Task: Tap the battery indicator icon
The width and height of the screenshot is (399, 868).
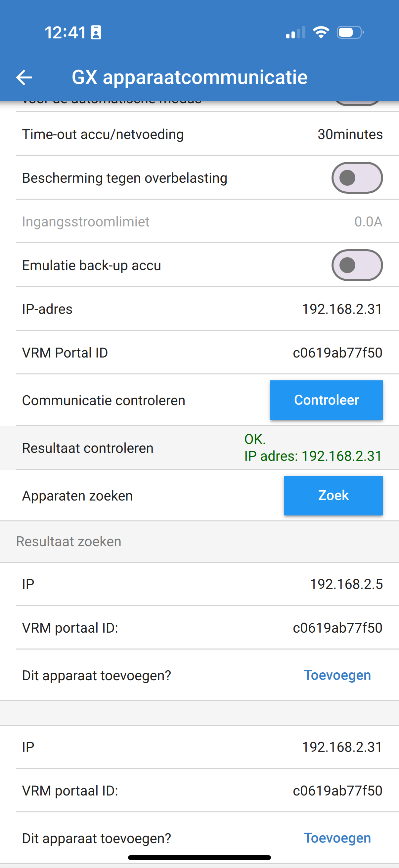Action: click(x=350, y=33)
